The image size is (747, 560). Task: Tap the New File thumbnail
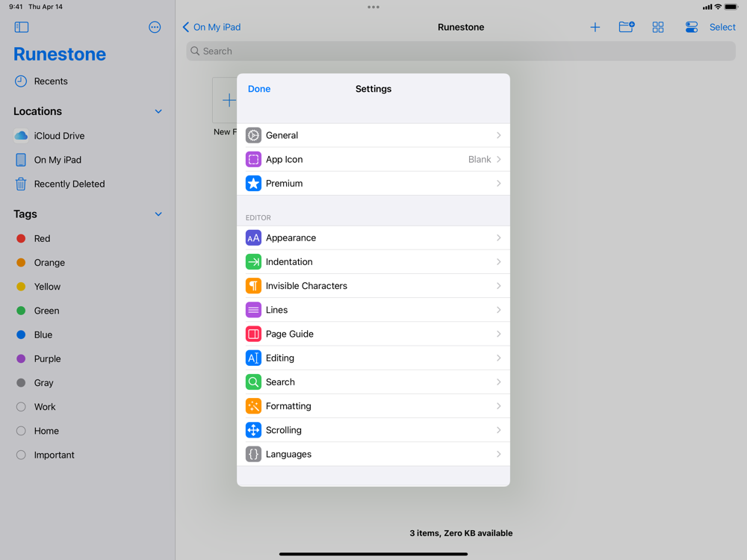point(225,101)
